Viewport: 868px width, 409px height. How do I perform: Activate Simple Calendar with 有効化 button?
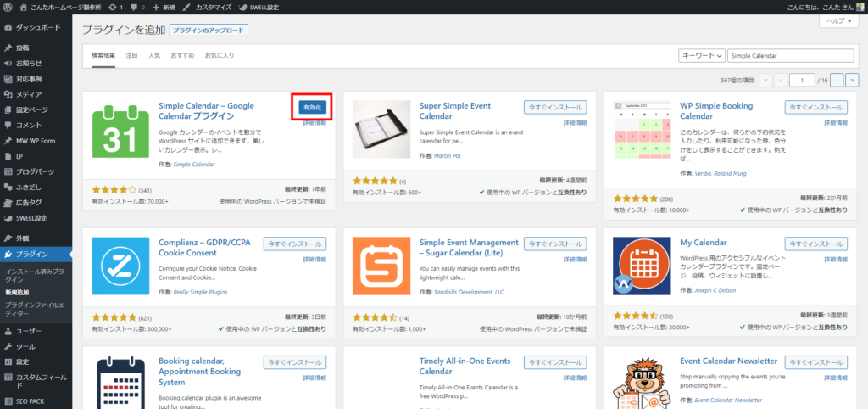coord(312,108)
